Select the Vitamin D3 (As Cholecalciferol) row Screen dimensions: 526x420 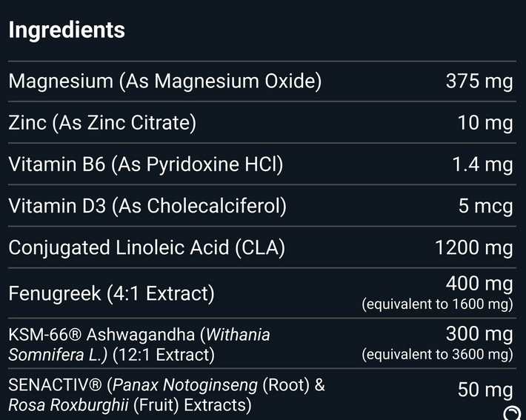coord(147,206)
